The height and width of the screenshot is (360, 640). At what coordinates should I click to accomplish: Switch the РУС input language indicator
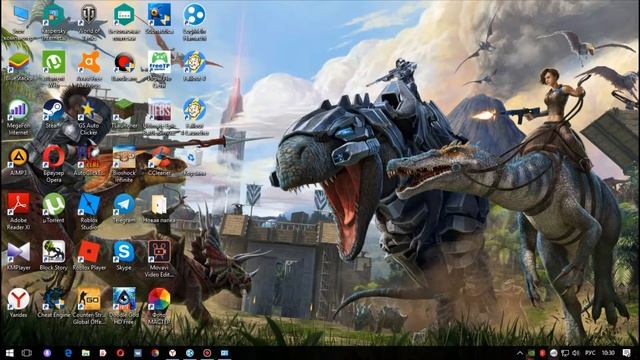(590, 353)
